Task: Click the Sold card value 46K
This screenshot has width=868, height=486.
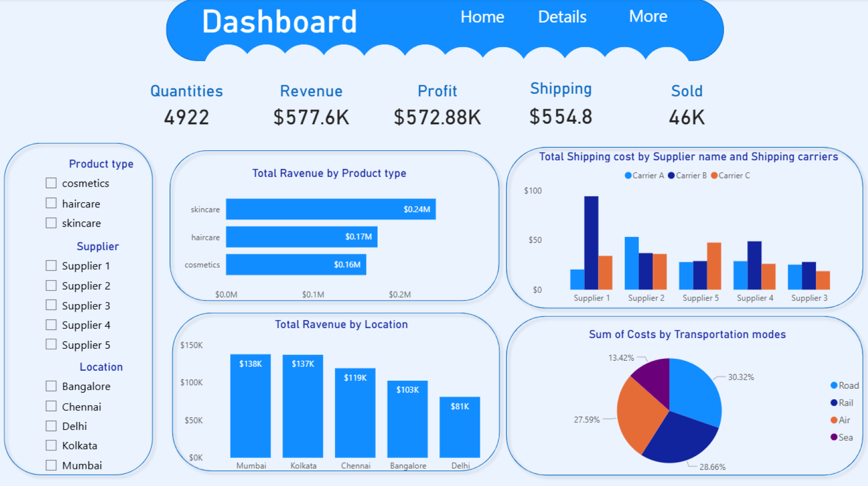Action: click(x=686, y=117)
